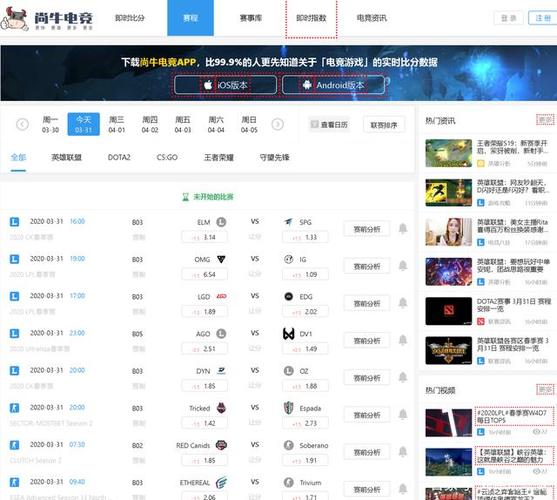Filter by CS:GO

167,157
